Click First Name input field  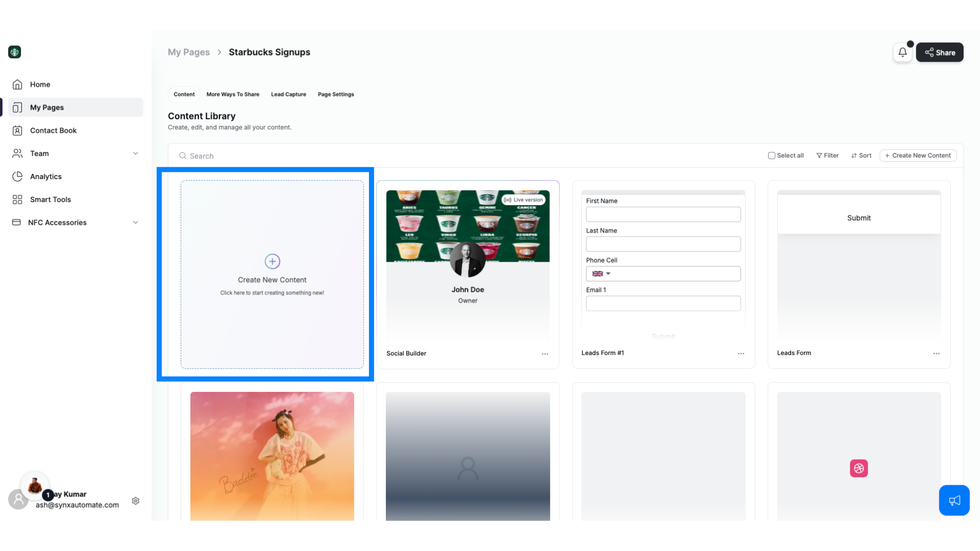663,214
